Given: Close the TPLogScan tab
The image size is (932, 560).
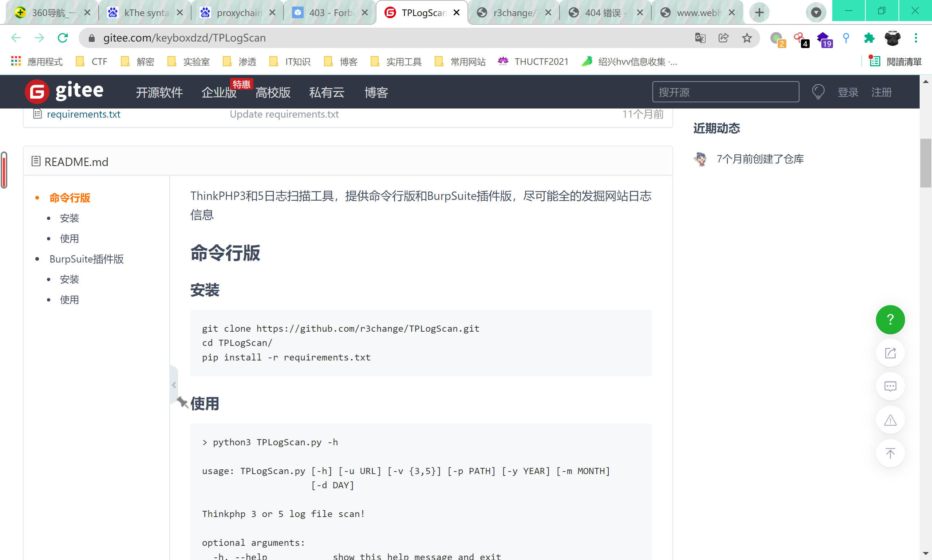Looking at the screenshot, I should click(x=457, y=13).
